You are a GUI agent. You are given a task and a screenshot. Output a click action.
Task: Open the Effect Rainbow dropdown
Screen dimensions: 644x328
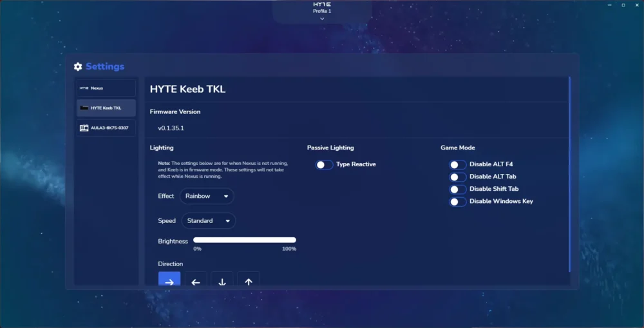[207, 196]
